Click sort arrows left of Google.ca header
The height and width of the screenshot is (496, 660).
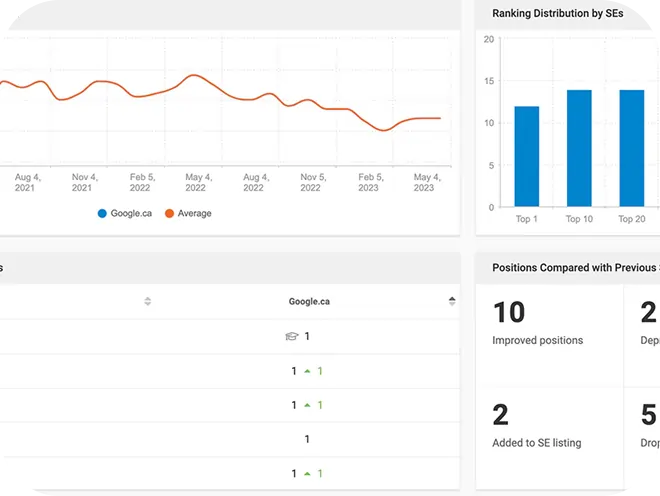(148, 301)
